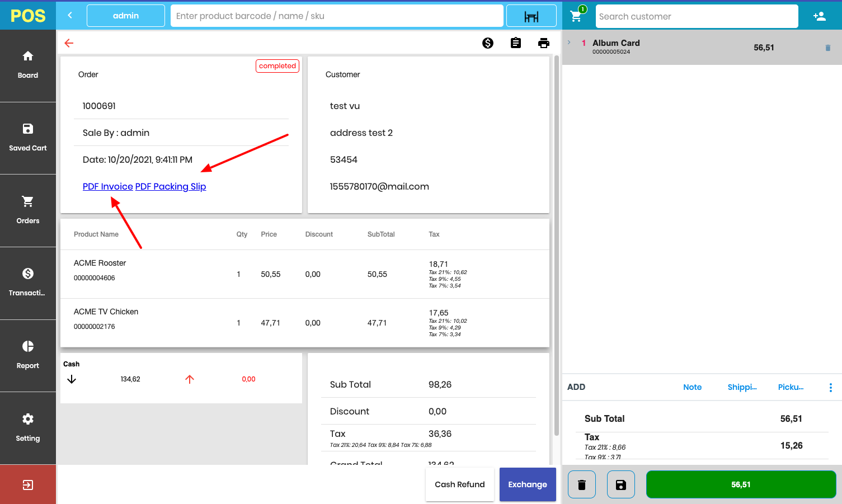Click the dollar payment icon above order
The image size is (842, 504).
(x=488, y=43)
